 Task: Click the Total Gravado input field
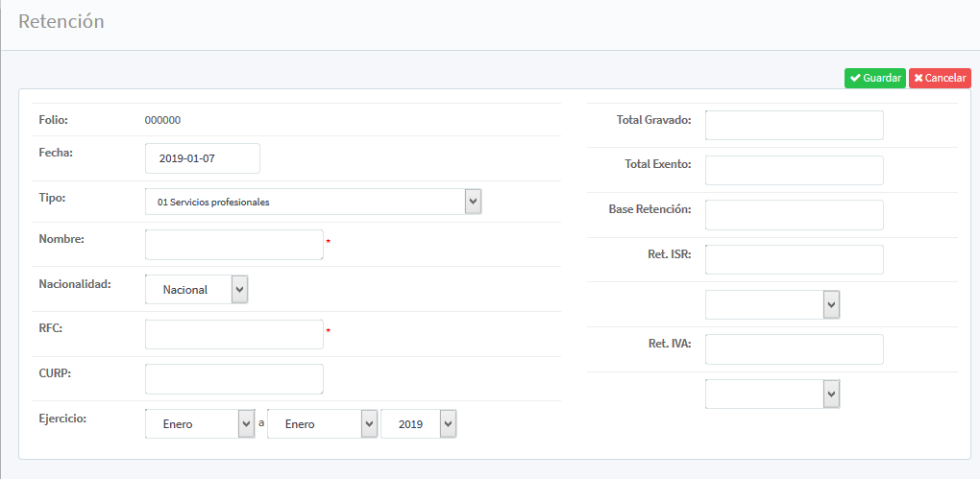click(794, 125)
